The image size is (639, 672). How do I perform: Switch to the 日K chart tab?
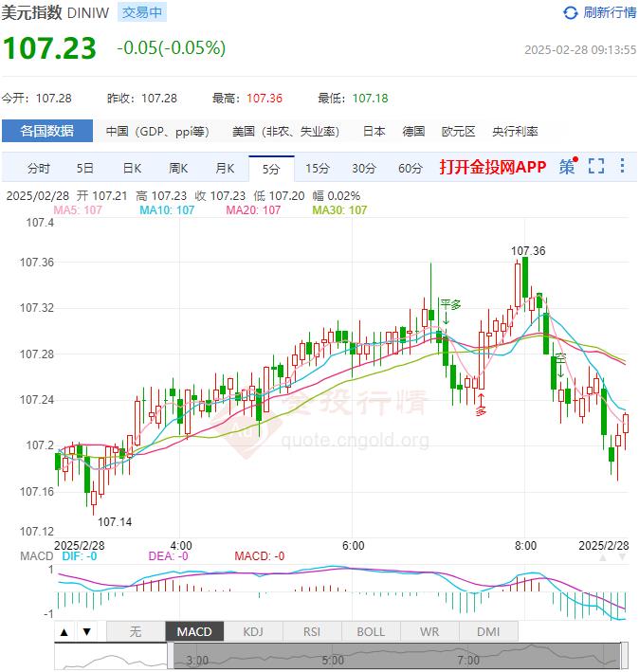pos(132,169)
